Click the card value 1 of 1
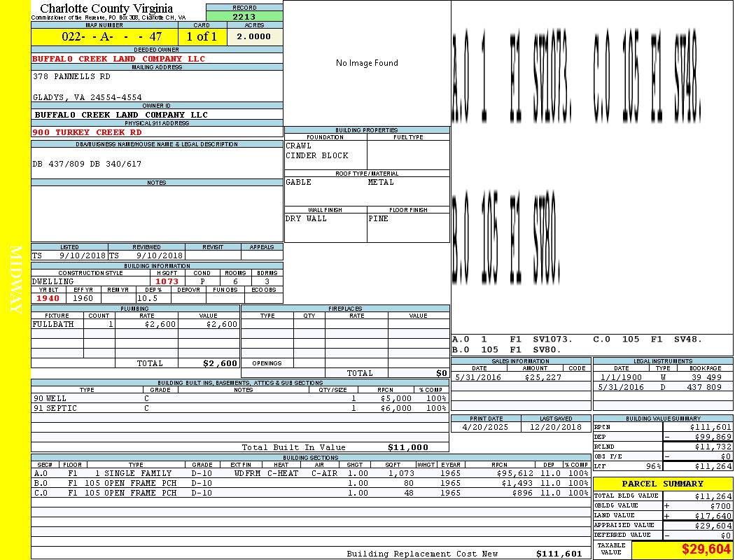Screen dimensions: 735x560 pos(202,36)
